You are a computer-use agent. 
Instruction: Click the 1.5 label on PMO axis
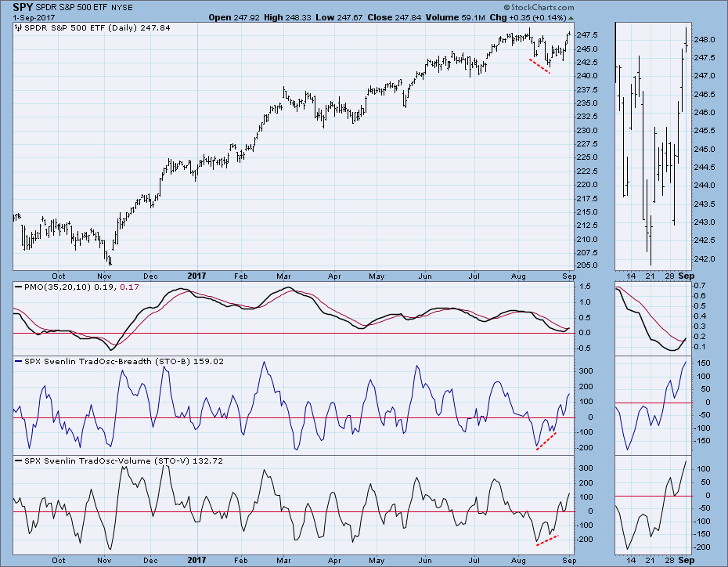[x=585, y=287]
